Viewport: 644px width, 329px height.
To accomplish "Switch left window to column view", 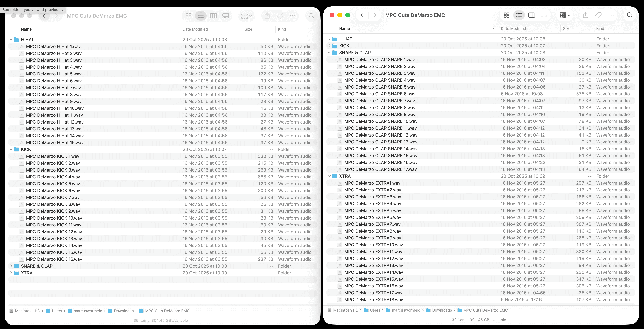I will pos(214,16).
